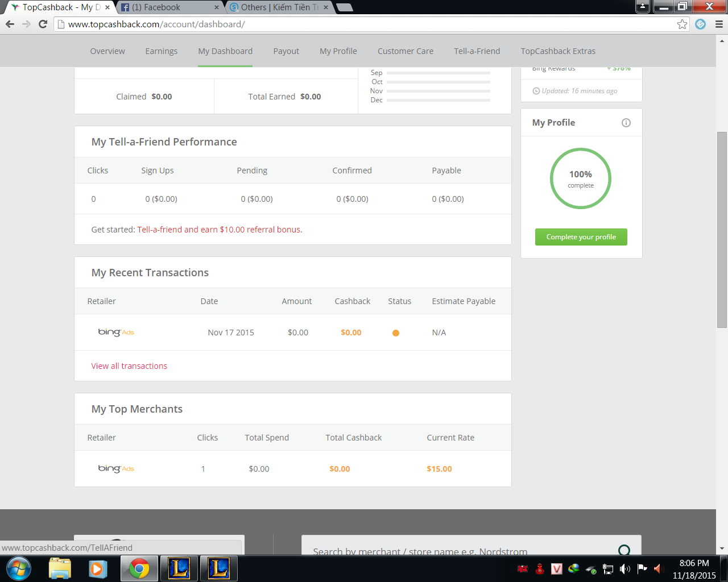Click the orange speaker tray icon
Screen dimensions: 728x582
pyautogui.click(x=659, y=569)
